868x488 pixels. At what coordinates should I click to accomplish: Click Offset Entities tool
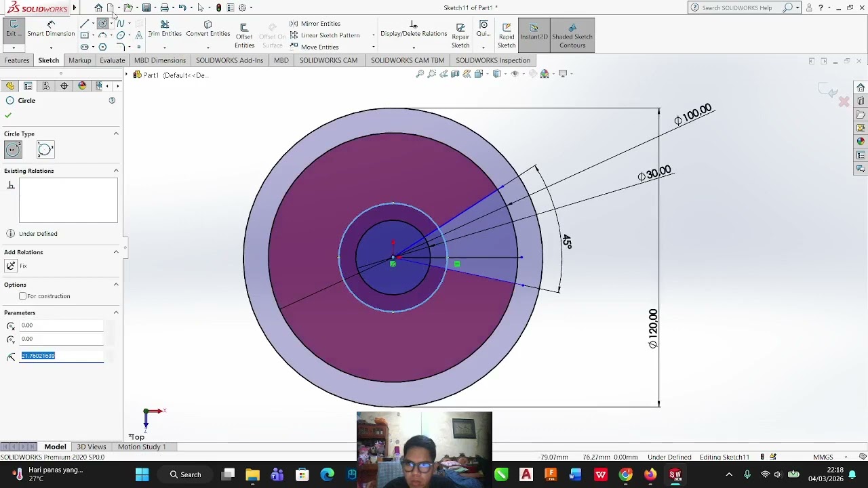pos(244,36)
